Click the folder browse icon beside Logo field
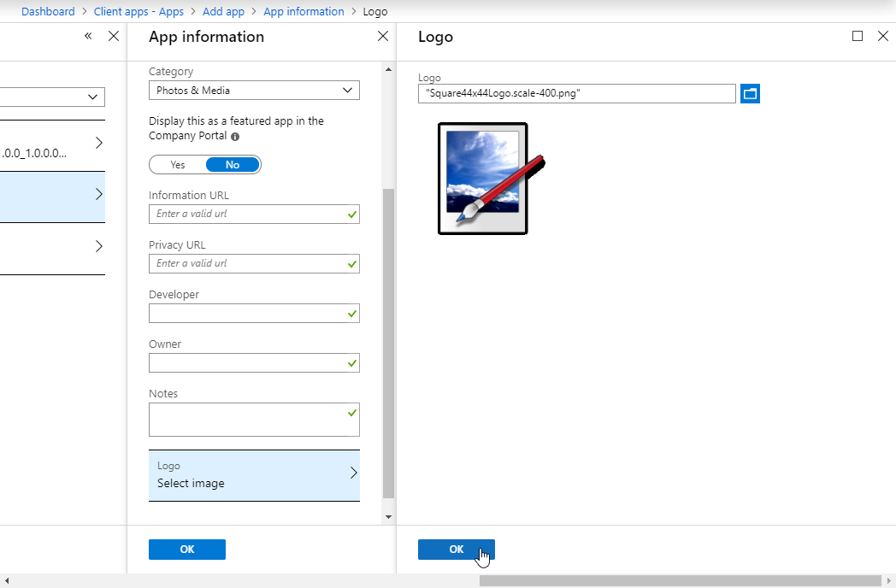The width and height of the screenshot is (896, 588). click(x=750, y=94)
